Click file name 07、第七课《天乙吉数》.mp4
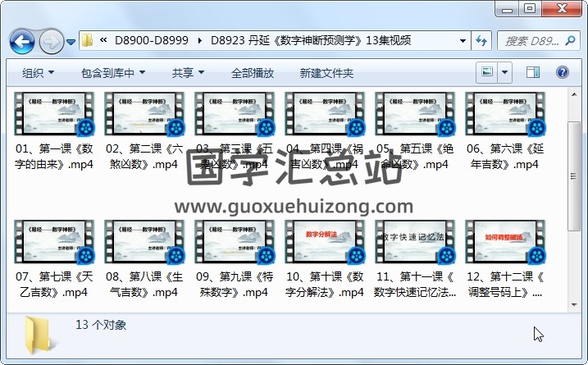 pos(54,285)
